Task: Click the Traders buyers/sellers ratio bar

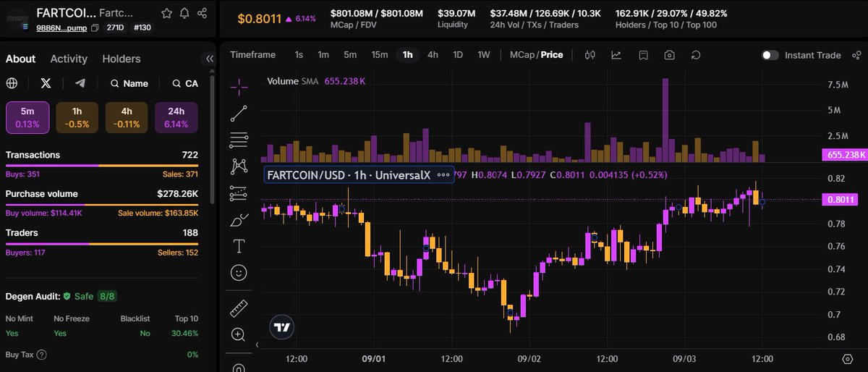Action: [102, 244]
